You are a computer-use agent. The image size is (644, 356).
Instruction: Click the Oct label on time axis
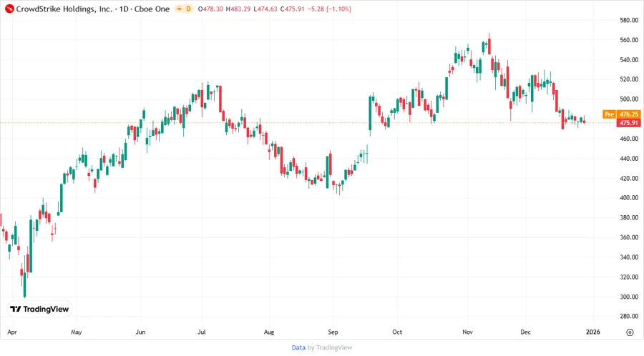397,332
